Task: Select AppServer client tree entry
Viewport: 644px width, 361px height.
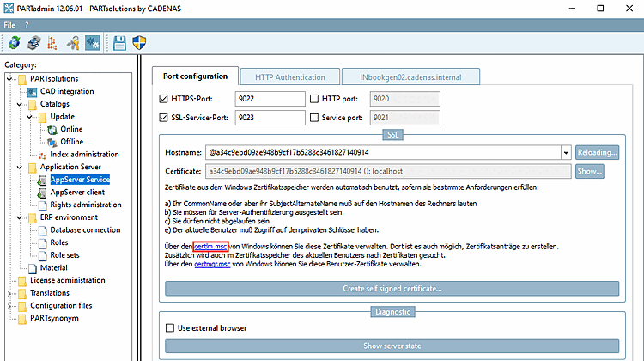Action: click(77, 193)
